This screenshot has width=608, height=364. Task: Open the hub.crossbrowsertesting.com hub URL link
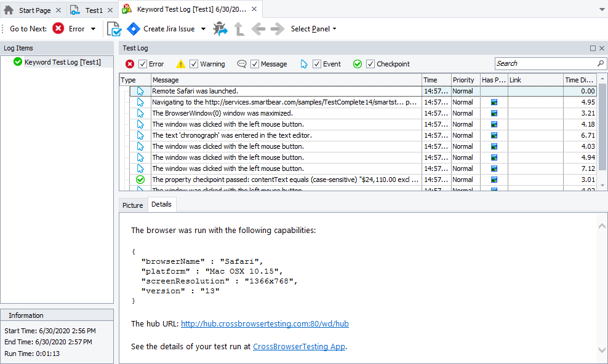(x=265, y=323)
